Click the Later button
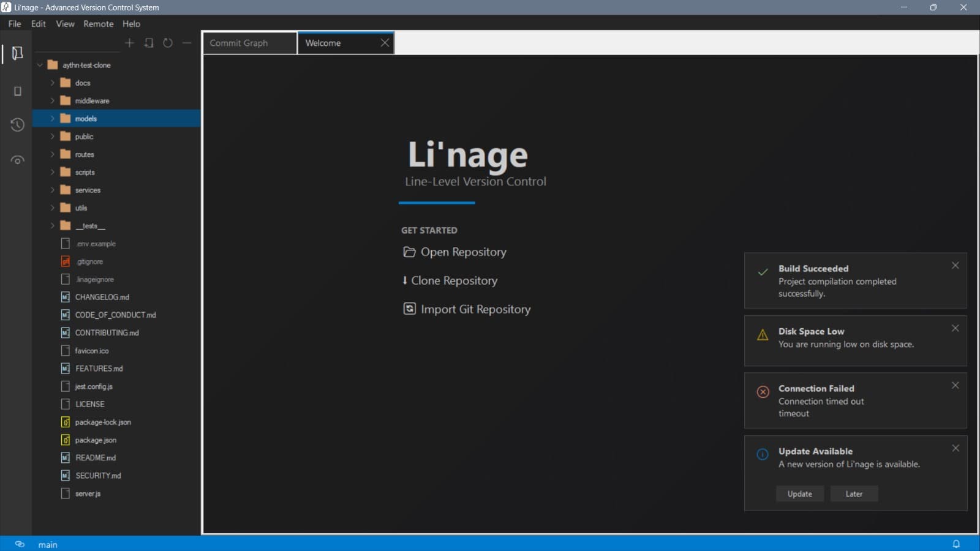 [x=854, y=494]
